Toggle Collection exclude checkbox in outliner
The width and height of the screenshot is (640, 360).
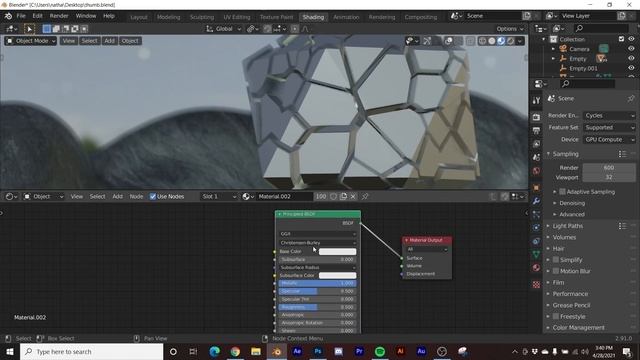click(x=621, y=39)
